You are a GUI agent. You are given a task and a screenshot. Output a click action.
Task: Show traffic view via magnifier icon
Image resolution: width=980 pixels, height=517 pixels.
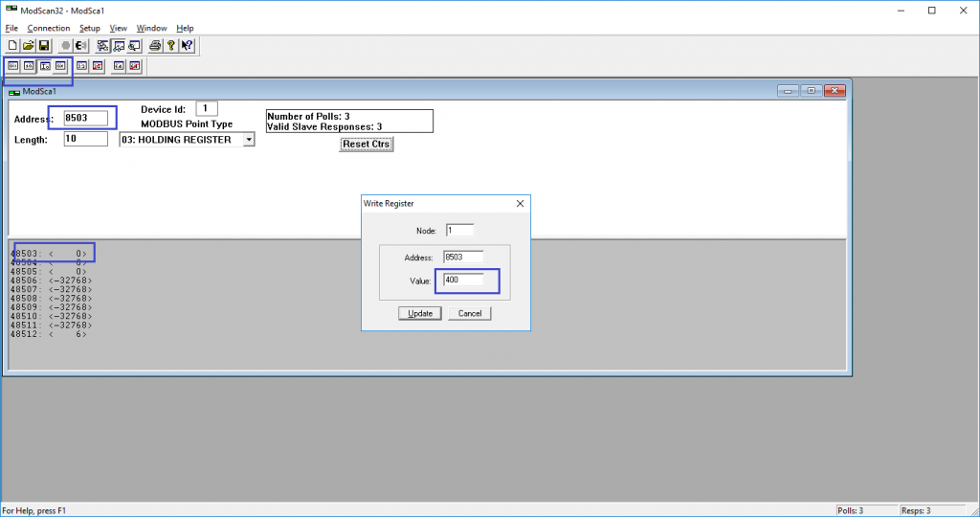click(134, 46)
